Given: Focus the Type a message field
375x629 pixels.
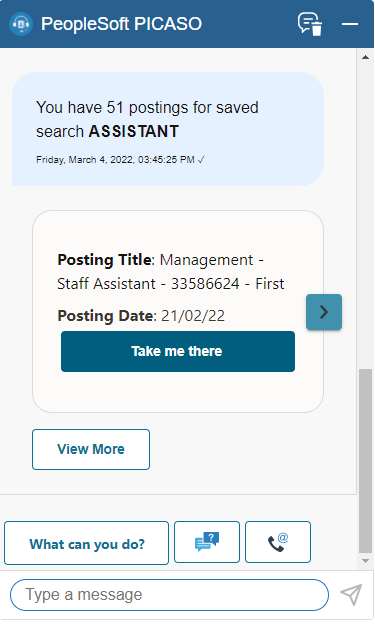Looking at the screenshot, I should click(x=169, y=595).
